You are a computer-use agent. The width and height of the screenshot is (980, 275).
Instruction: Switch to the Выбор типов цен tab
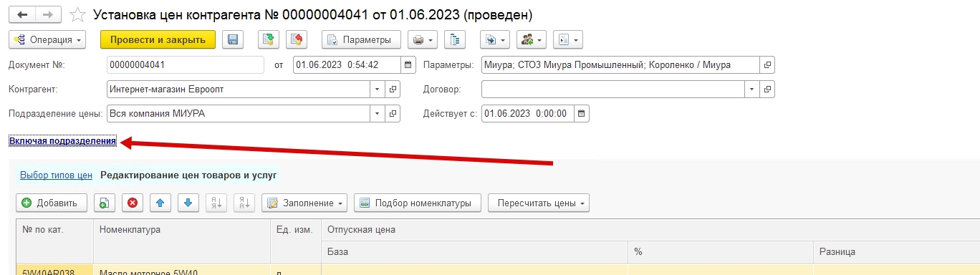(x=56, y=175)
